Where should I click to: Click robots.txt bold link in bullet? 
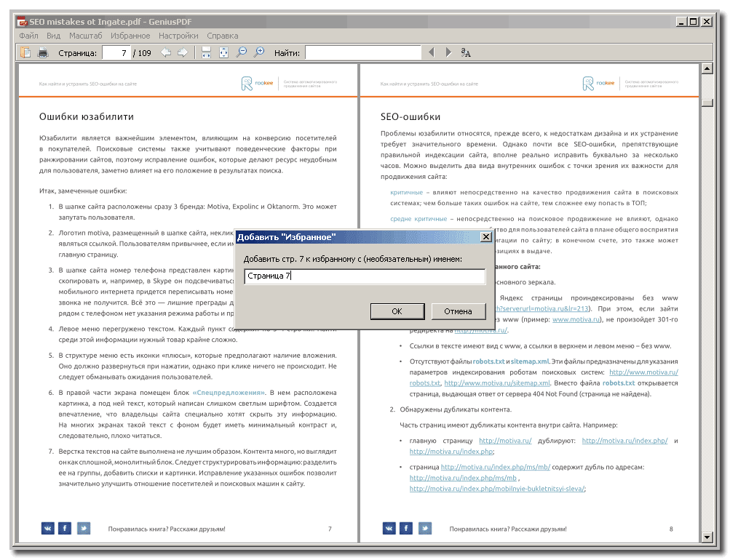489,361
